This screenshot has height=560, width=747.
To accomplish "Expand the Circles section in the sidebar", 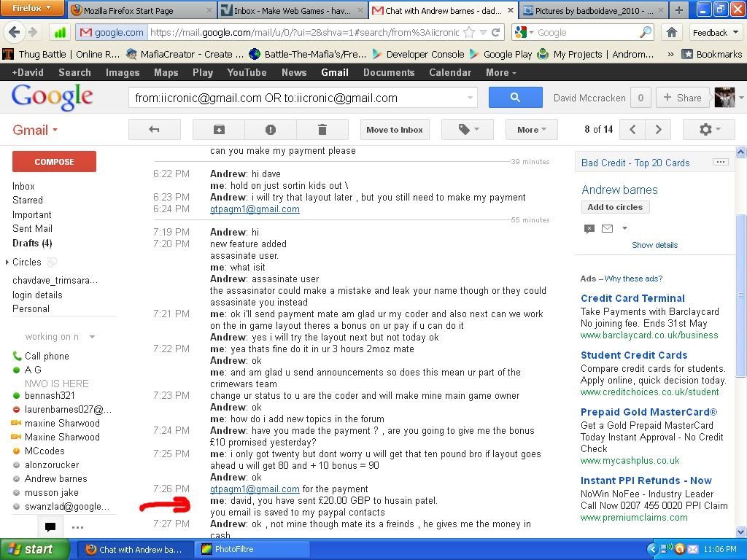I will (8, 262).
